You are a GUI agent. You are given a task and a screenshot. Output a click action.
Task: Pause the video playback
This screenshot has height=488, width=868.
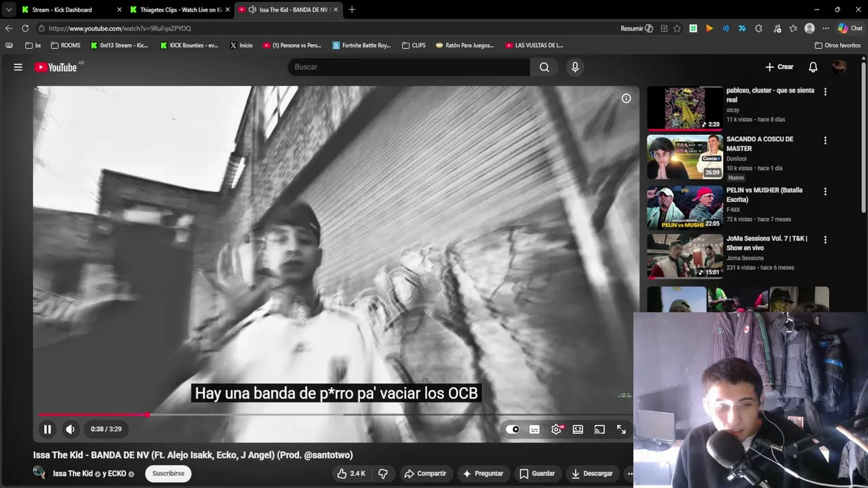click(x=47, y=429)
